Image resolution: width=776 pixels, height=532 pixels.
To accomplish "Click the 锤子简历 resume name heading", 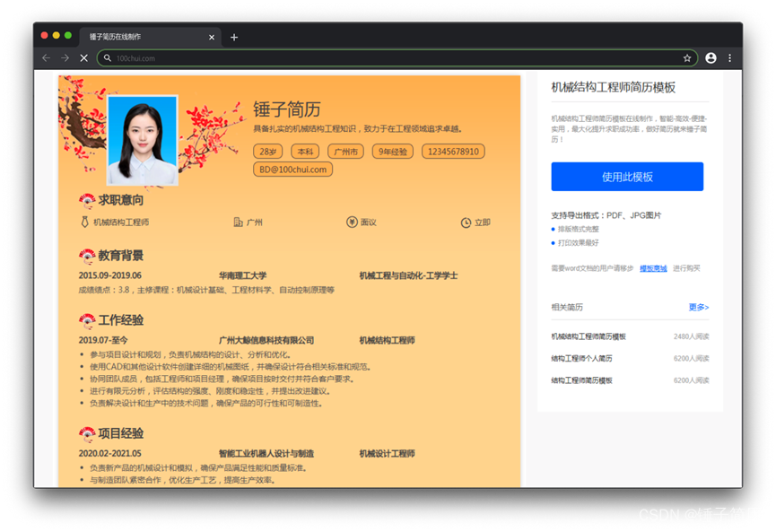I will click(x=287, y=109).
